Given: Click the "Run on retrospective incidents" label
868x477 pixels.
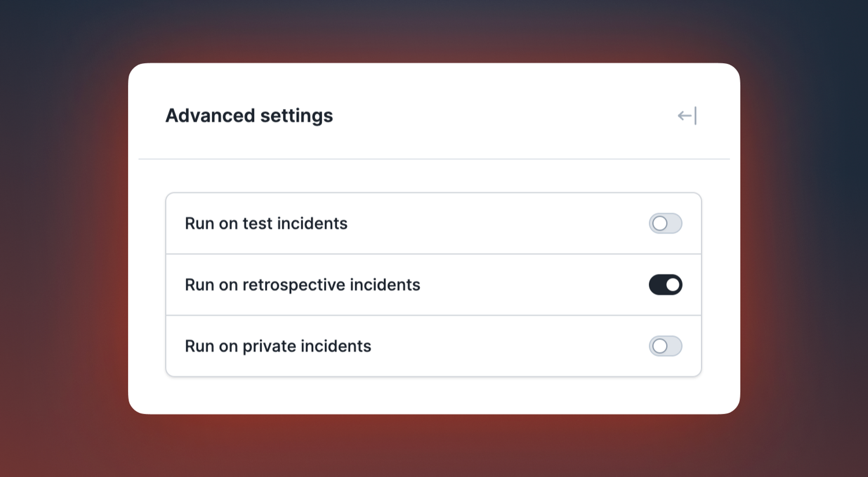Looking at the screenshot, I should [x=302, y=285].
